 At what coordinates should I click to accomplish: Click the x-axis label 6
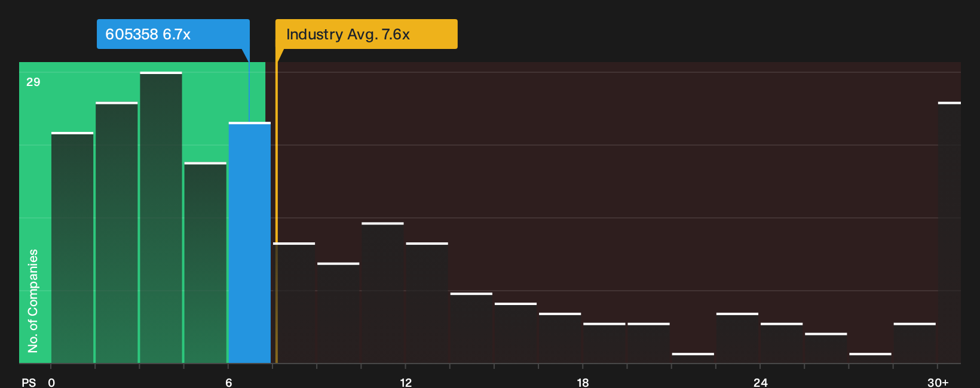tap(228, 382)
